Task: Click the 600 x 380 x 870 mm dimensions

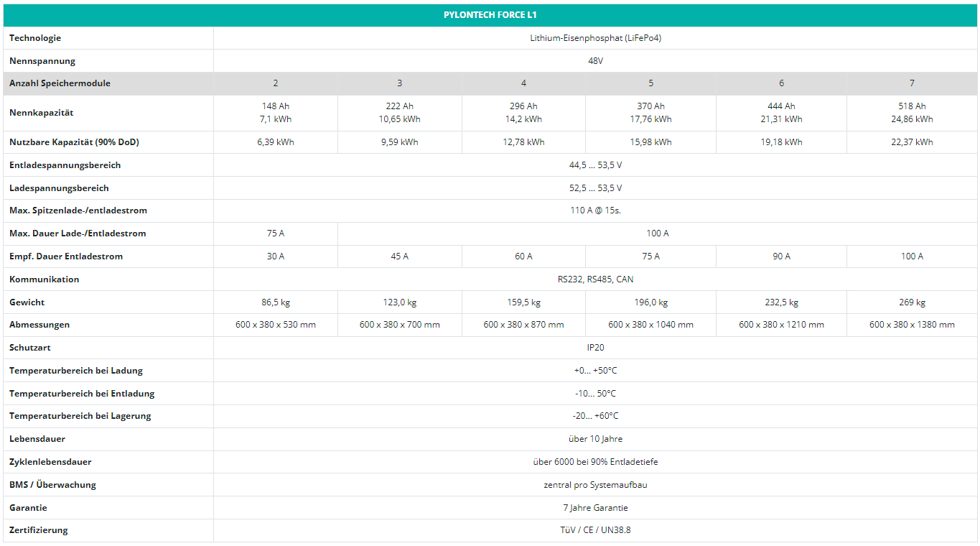Action: pos(523,325)
